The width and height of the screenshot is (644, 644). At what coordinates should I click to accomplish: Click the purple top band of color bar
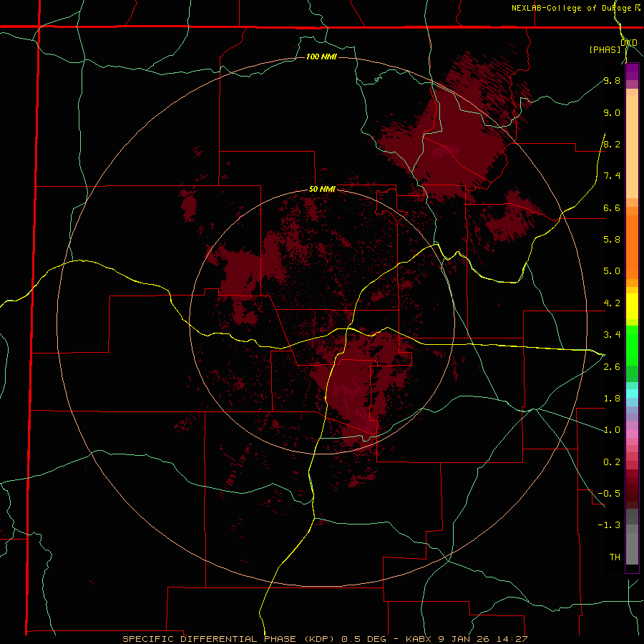632,72
